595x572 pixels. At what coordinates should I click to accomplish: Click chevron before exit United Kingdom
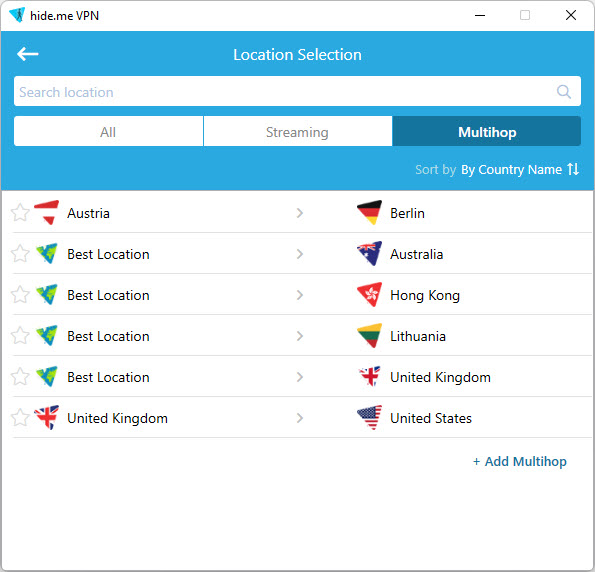pos(300,377)
